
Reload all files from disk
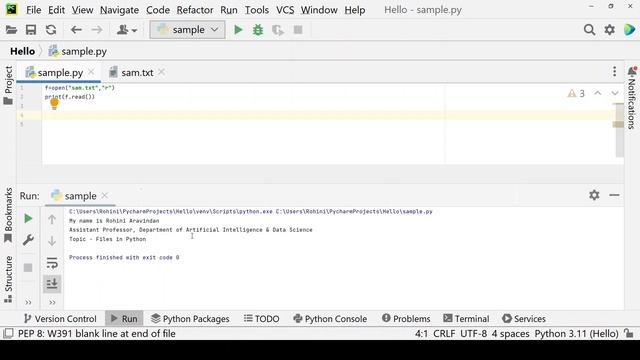click(51, 30)
